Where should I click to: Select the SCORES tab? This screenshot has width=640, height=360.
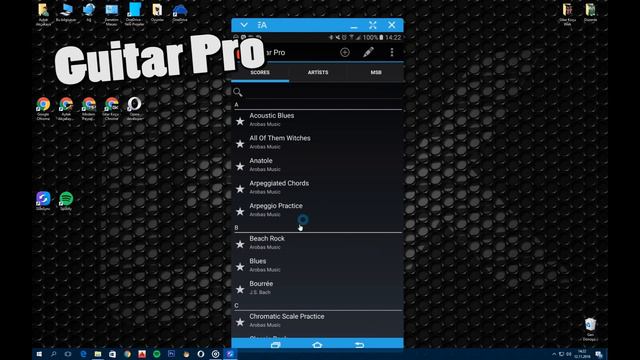pyautogui.click(x=260, y=72)
